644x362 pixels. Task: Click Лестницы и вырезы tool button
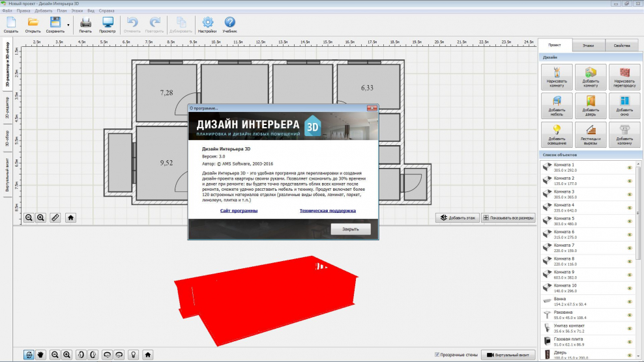click(590, 135)
